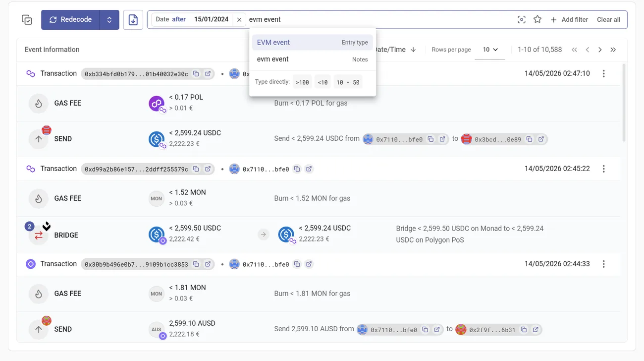Click the 'Burn < 1.52 MON for gas' note

pos(312,198)
